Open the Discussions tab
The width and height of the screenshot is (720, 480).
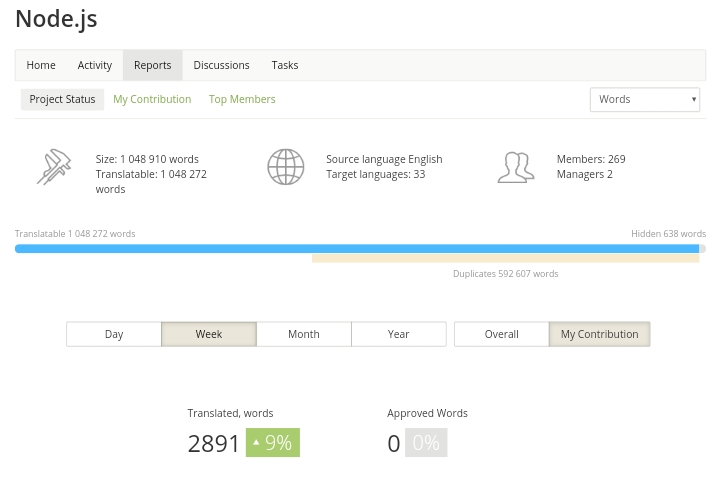click(221, 65)
